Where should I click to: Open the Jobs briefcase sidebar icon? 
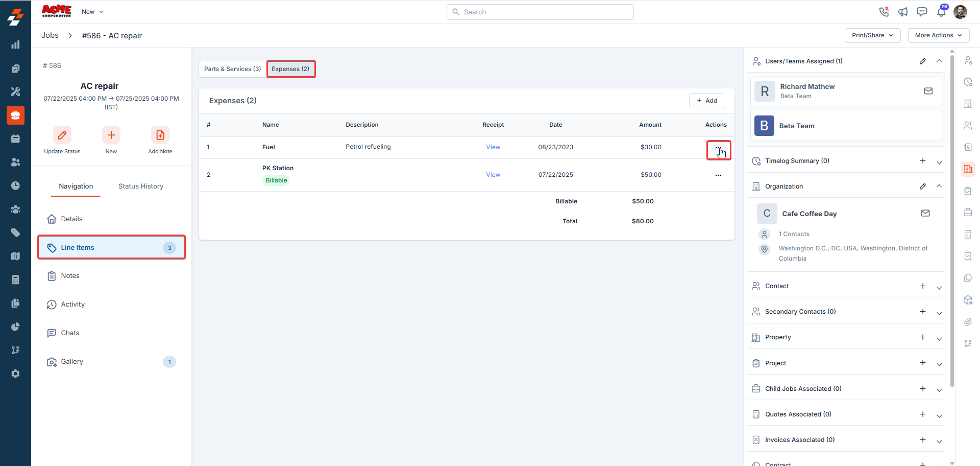pyautogui.click(x=15, y=115)
